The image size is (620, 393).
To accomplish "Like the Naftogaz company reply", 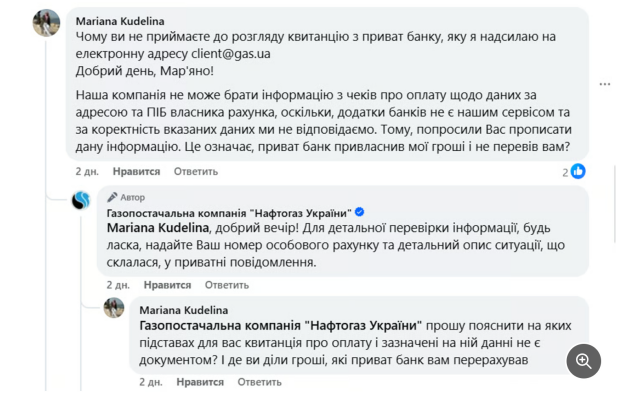I will 167,285.
